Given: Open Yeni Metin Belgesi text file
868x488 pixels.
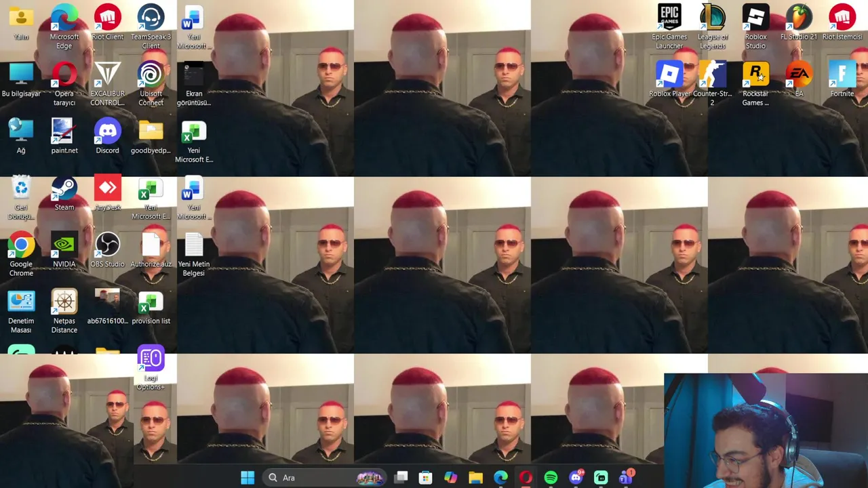Looking at the screenshot, I should click(x=194, y=255).
